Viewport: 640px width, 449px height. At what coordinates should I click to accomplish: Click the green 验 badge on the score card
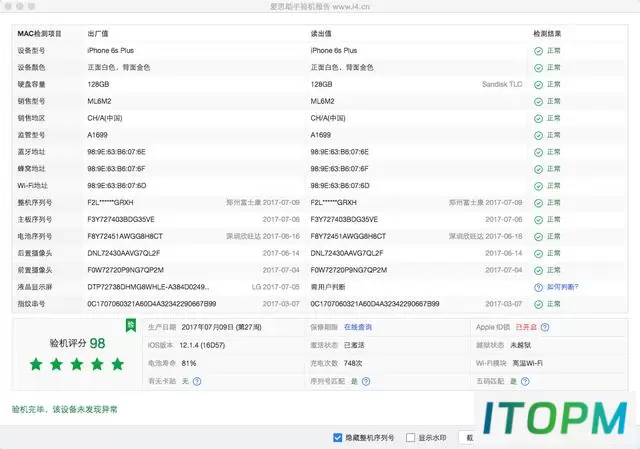131,325
